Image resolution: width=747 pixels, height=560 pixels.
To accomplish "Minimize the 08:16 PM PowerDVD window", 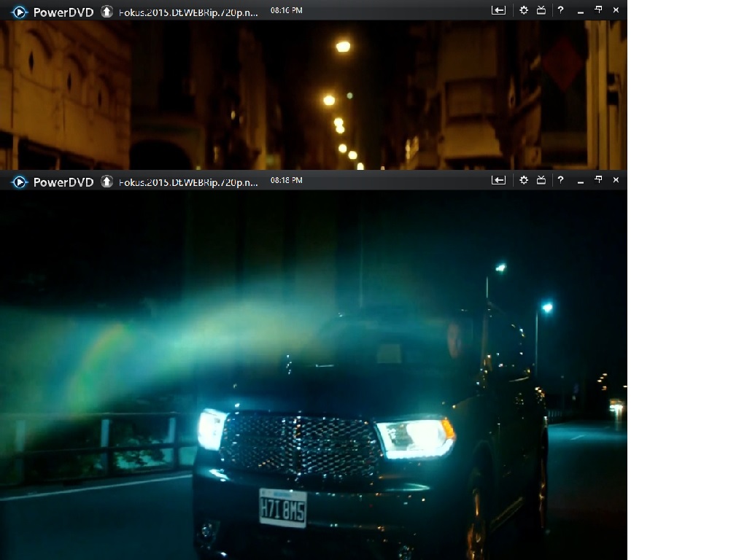I will click(x=580, y=12).
